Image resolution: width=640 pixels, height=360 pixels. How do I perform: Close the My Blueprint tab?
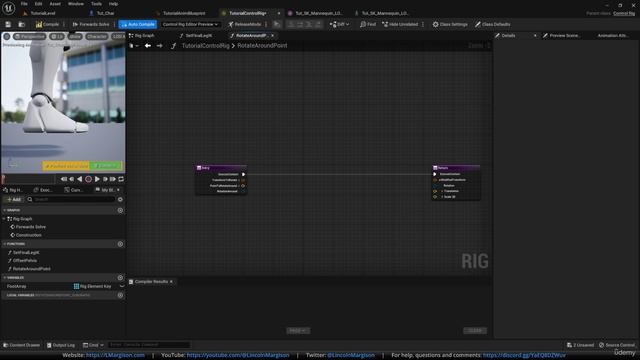point(119,190)
